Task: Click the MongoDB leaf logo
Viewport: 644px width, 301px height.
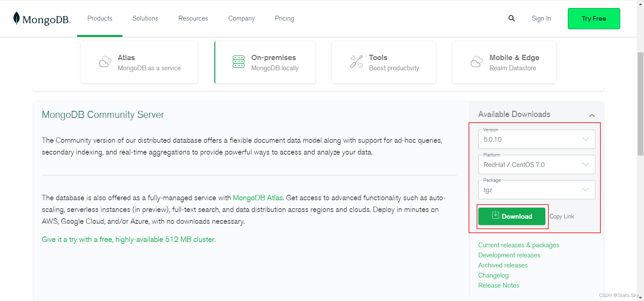Action: (x=16, y=18)
